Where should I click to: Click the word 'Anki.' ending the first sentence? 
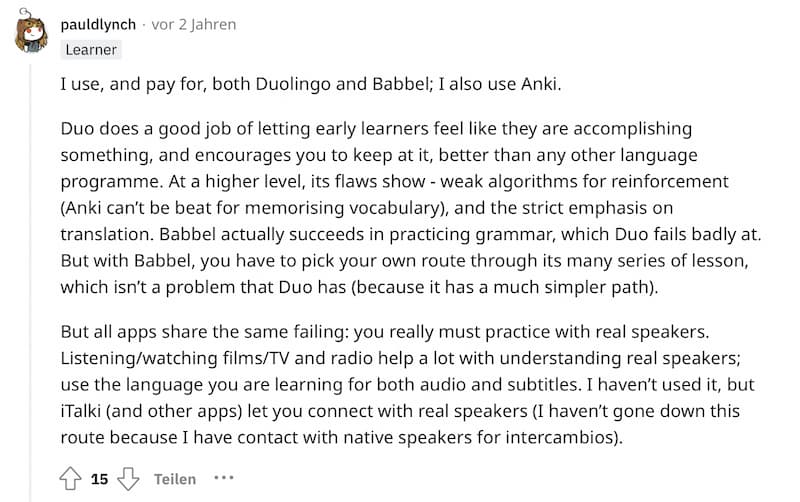[x=541, y=84]
